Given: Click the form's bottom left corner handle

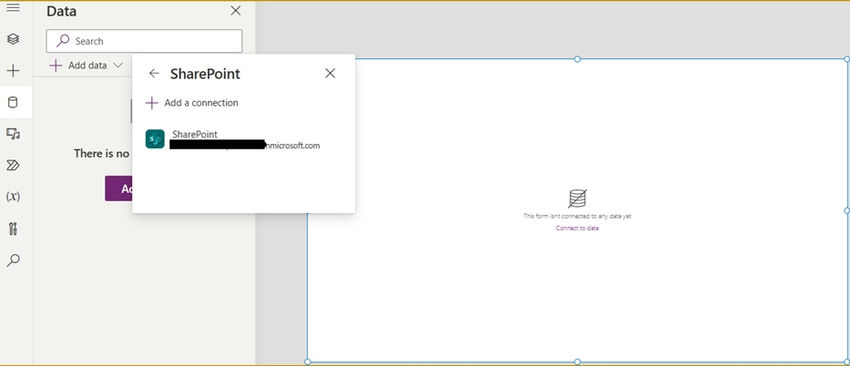Looking at the screenshot, I should [x=307, y=362].
